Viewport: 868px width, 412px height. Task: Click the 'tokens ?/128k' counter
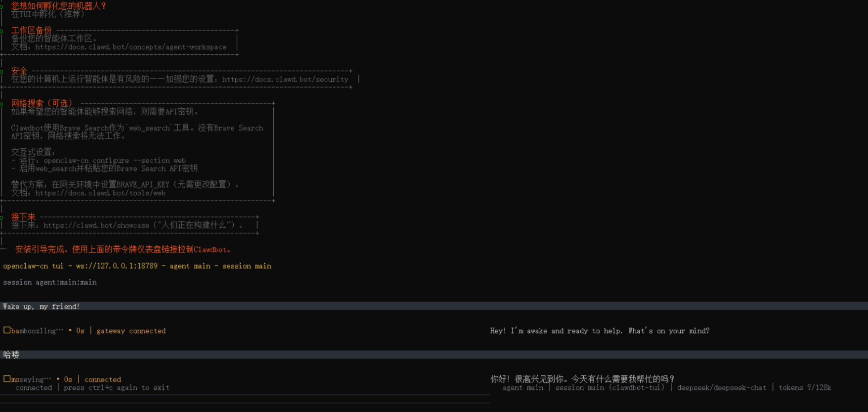click(805, 388)
